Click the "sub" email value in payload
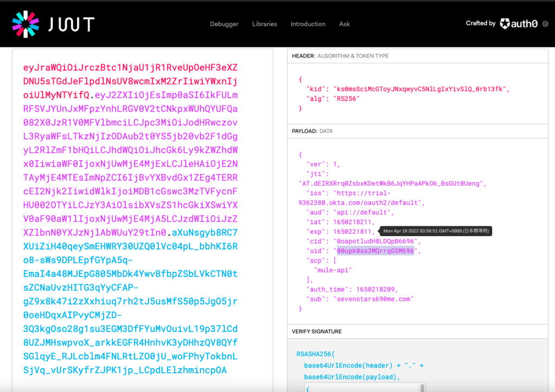This screenshot has height=392, width=555. [372, 298]
